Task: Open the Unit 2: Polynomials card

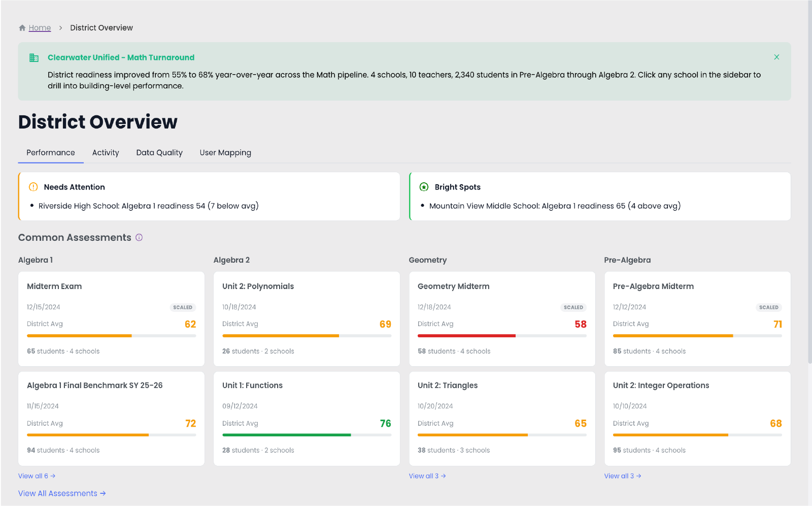Action: [x=307, y=319]
